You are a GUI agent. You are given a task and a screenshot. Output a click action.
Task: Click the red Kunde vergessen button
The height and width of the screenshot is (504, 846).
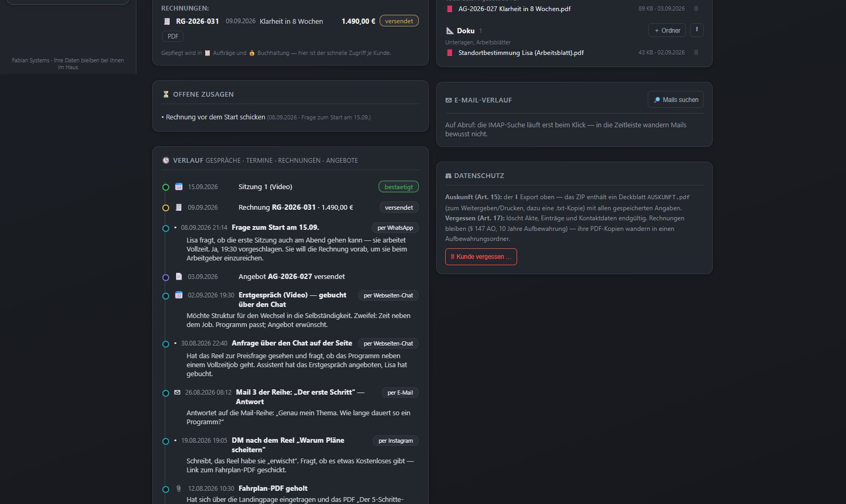point(481,257)
